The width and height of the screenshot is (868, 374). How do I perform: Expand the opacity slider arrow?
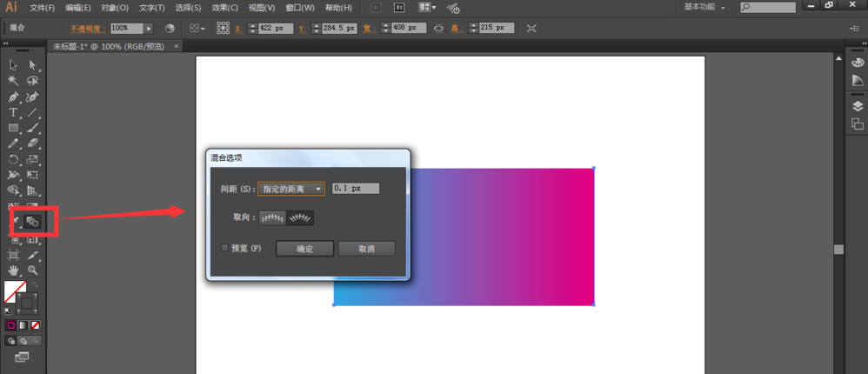coord(149,28)
